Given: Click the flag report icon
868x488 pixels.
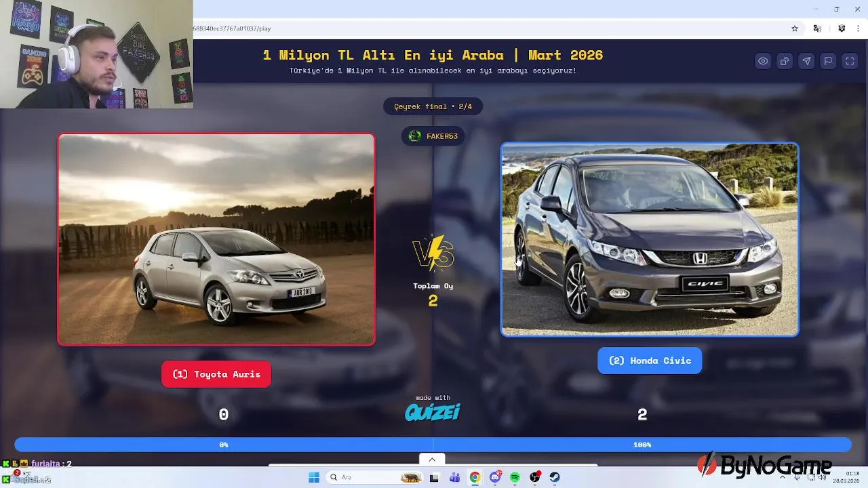Looking at the screenshot, I should [828, 61].
